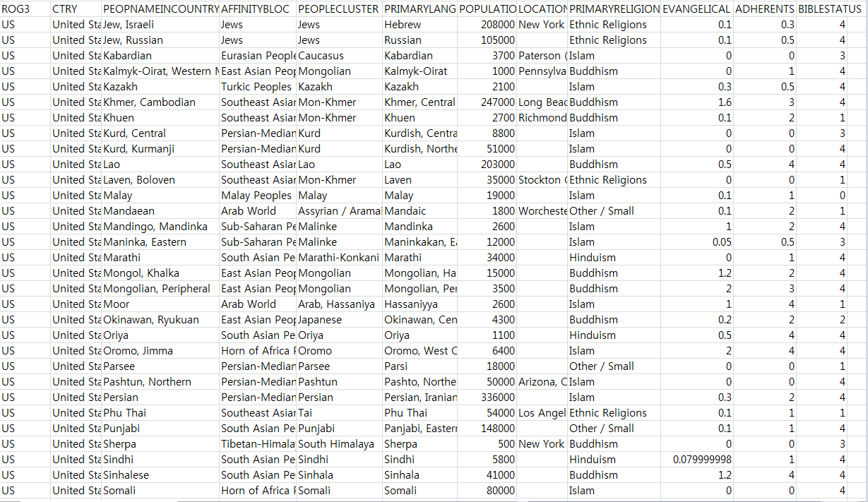Image resolution: width=868 pixels, height=502 pixels.
Task: Select the ROG3 header cell
Action: (25, 9)
